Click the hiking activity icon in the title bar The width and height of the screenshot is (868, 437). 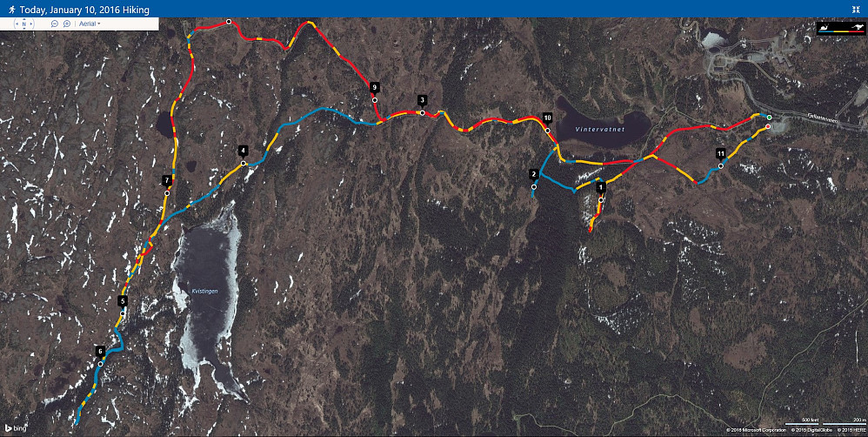click(11, 10)
